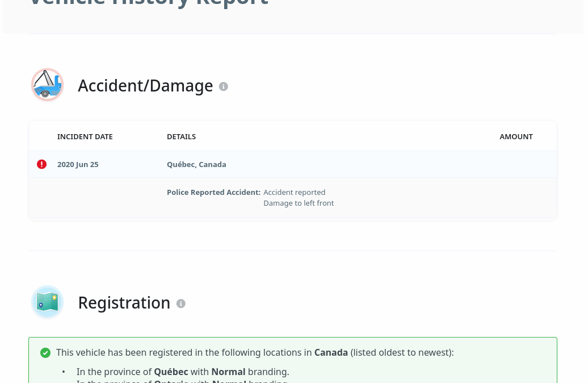Image resolution: width=588 pixels, height=383 pixels.
Task: Click Québec, Canada in incident row
Action: point(196,164)
